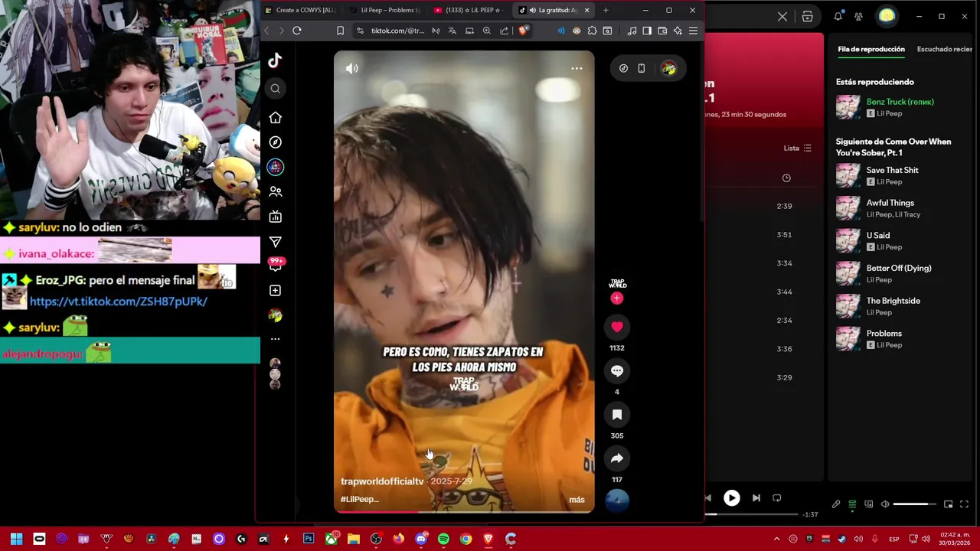Switch to YouTube LiL PEEP tab
980x551 pixels.
point(469,10)
